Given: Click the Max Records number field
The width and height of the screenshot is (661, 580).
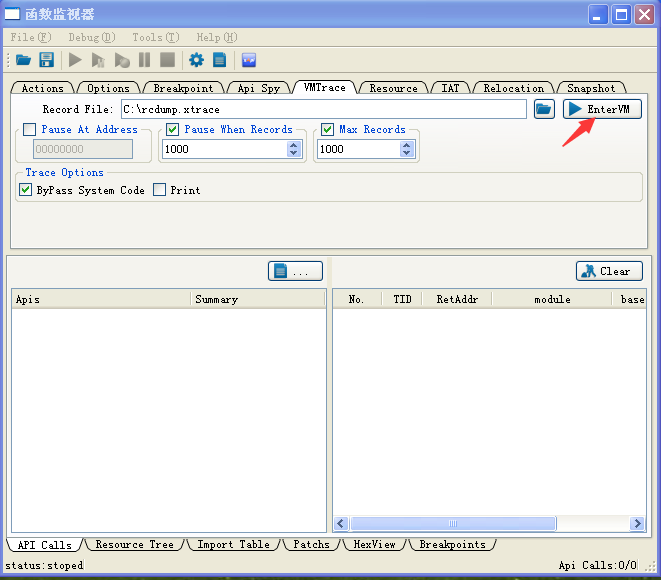Looking at the screenshot, I should (x=358, y=149).
